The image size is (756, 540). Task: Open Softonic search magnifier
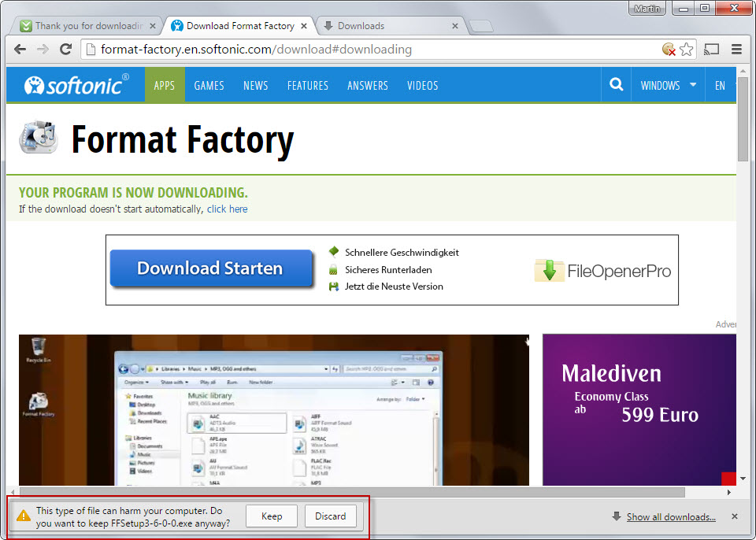616,85
